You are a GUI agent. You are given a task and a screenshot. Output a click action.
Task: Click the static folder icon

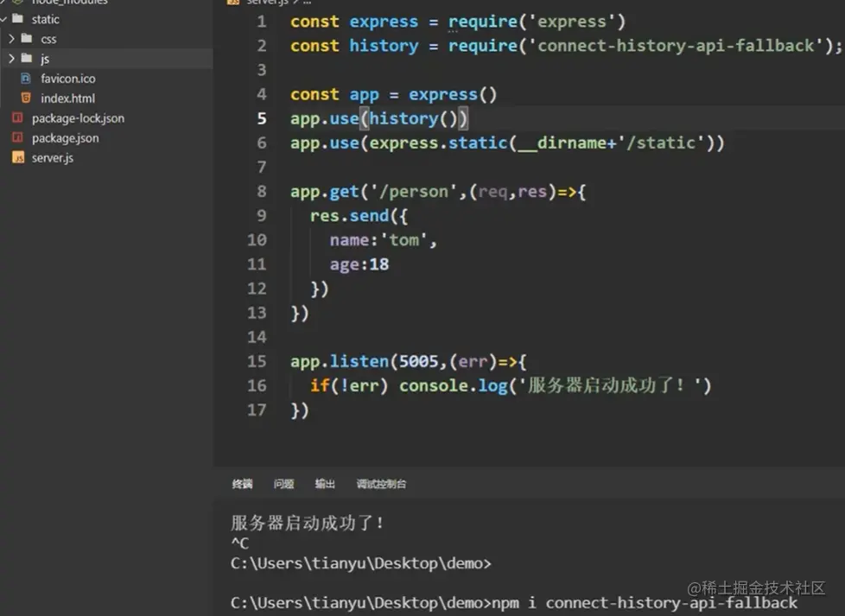point(18,19)
